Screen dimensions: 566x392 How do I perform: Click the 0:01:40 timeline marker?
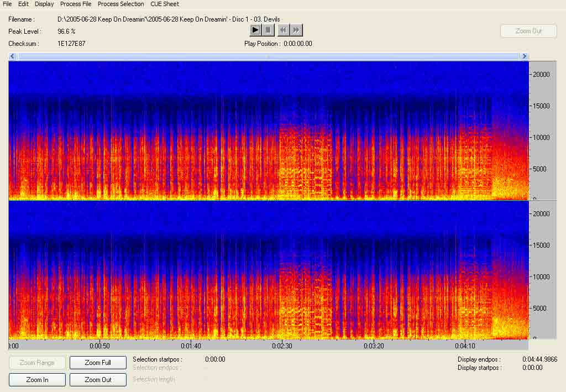[191, 346]
